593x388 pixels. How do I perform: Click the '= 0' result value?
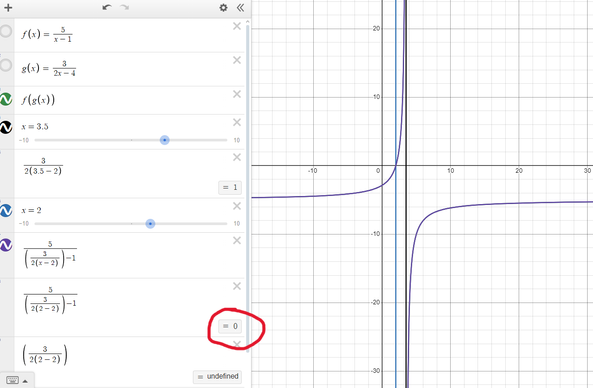click(230, 326)
